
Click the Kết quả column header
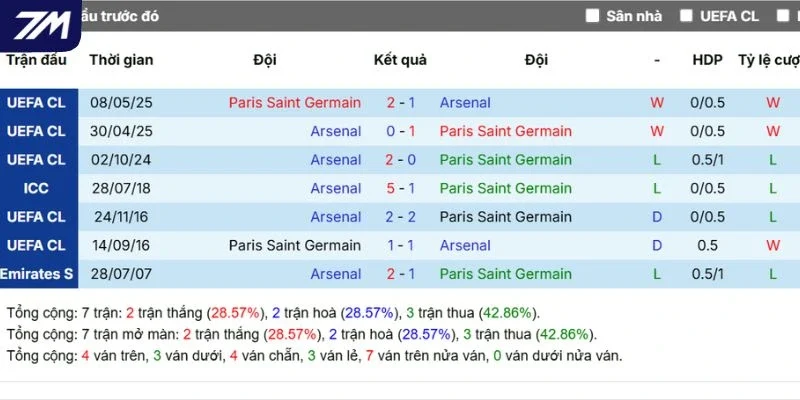401,60
